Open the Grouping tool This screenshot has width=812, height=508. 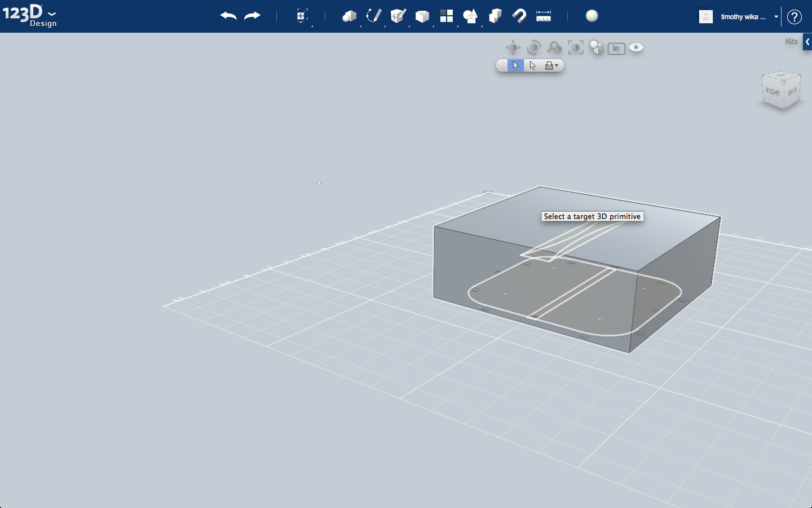(470, 16)
